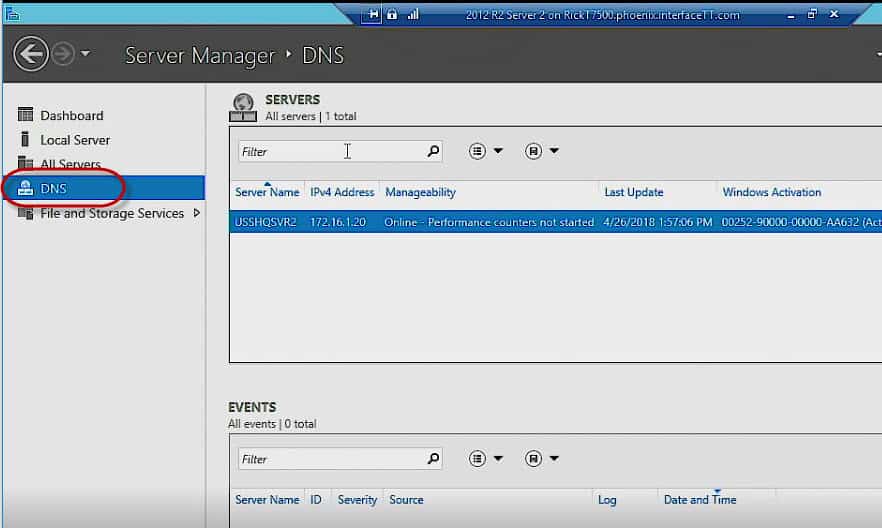Select Local Server in the sidebar

[x=75, y=140]
